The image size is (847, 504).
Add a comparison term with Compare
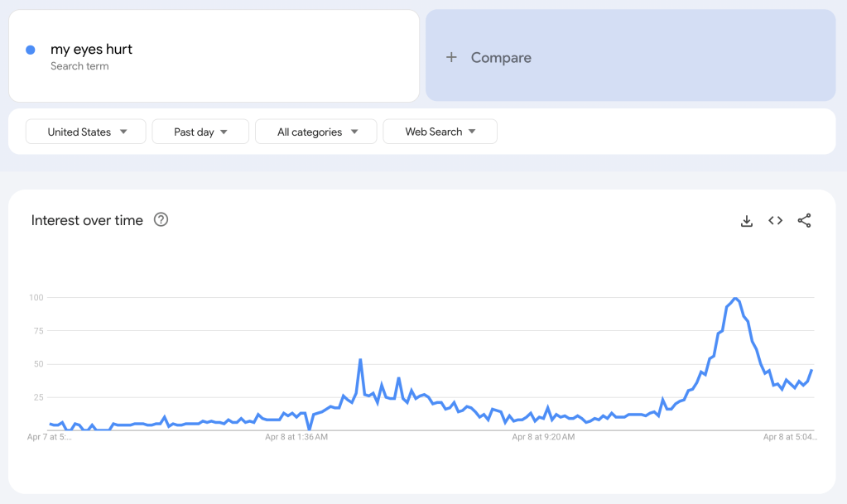pyautogui.click(x=501, y=57)
